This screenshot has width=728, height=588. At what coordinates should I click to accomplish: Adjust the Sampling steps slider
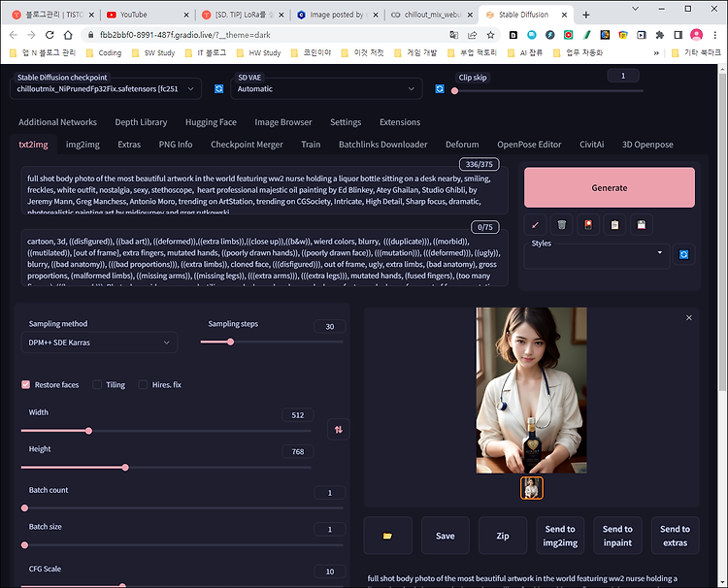pos(272,343)
